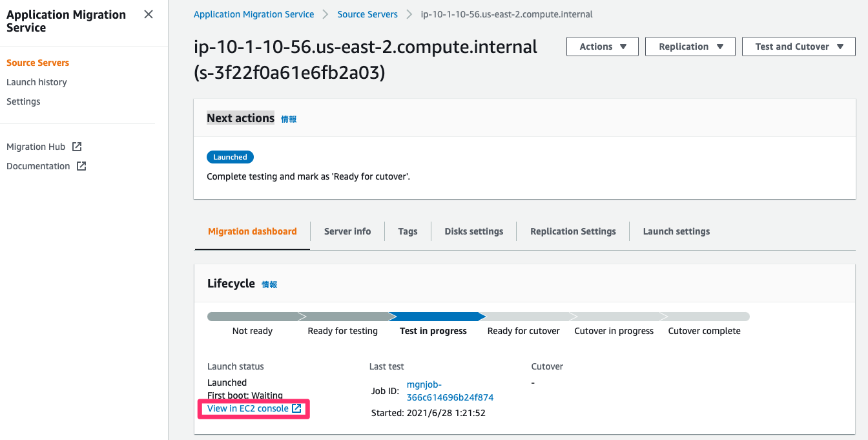Click the Launch status label
868x440 pixels.
coord(236,366)
